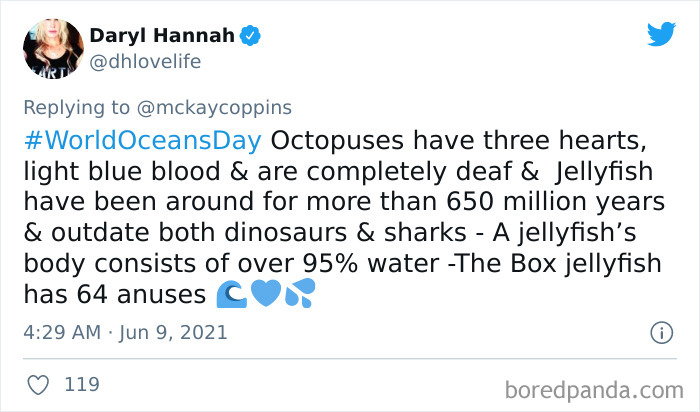The image size is (700, 412).
Task: Click the ocean wave emoji
Action: coord(232,294)
